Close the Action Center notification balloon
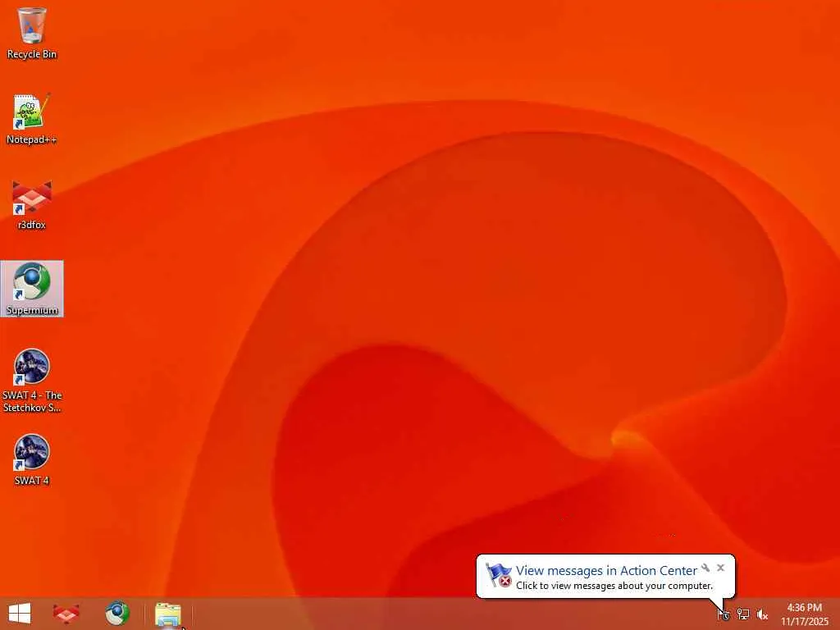Image resolution: width=840 pixels, height=630 pixels. pos(720,568)
